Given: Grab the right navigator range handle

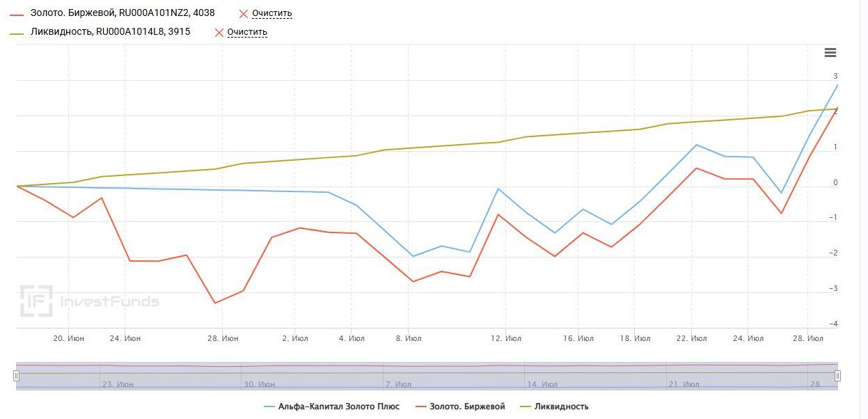Looking at the screenshot, I should [838, 376].
